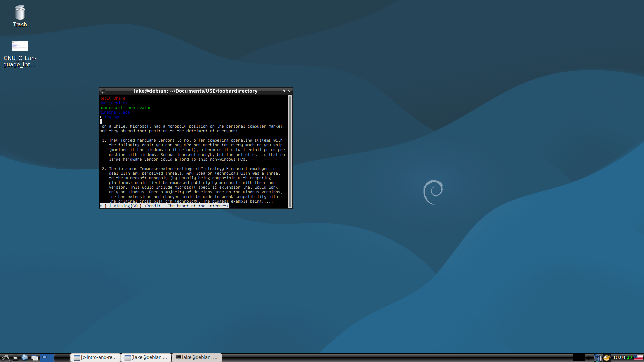Click the 'embrace-extend-extinguish' quoted phrase
Screen dimensions: 644x362
click(x=171, y=169)
